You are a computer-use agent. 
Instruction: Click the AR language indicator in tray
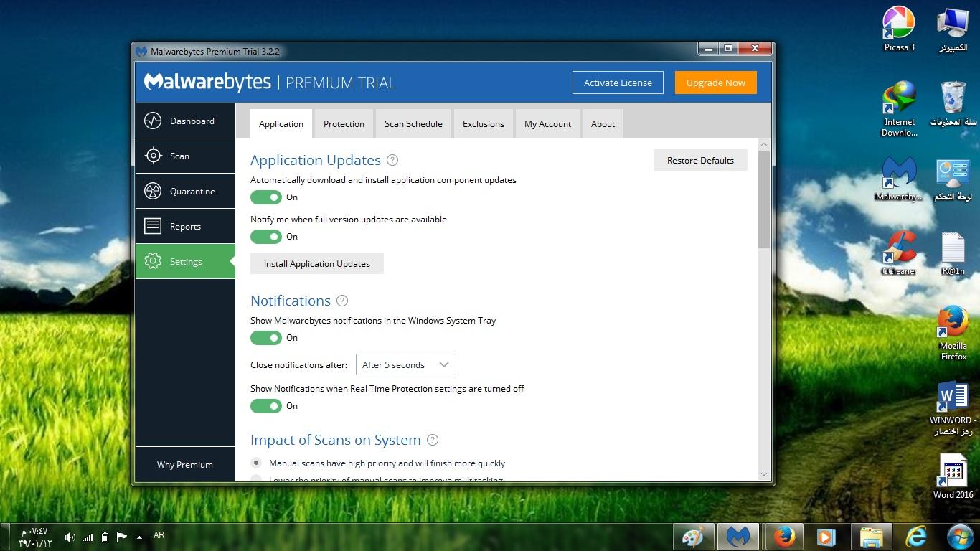click(159, 534)
